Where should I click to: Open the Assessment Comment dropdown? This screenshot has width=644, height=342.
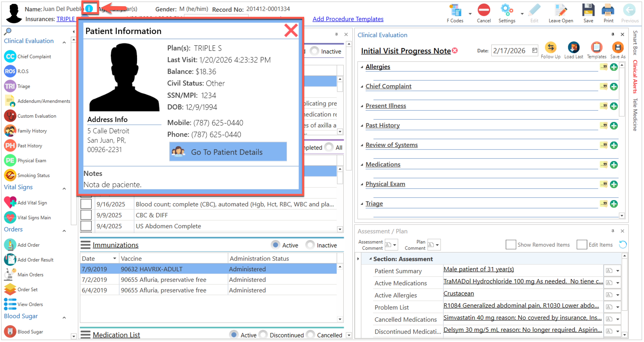(x=394, y=245)
